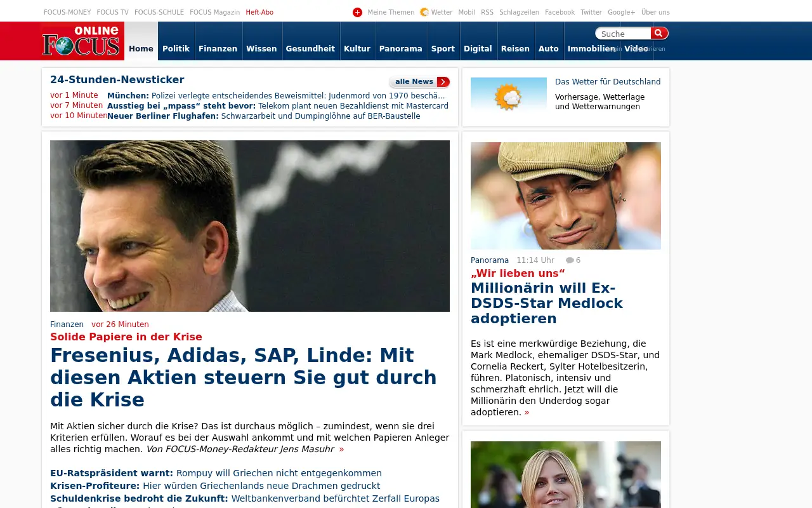Open the Mobil link in top bar
The width and height of the screenshot is (812, 508).
point(466,12)
